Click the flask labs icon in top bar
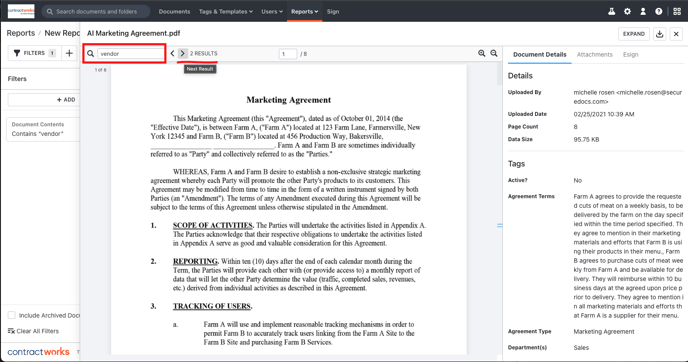The image size is (688, 362). 611,11
